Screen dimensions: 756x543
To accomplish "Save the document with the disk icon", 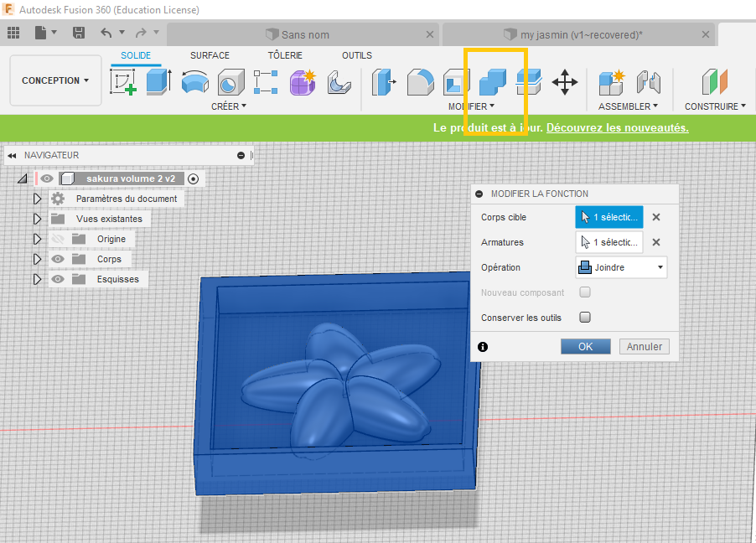I will [79, 33].
